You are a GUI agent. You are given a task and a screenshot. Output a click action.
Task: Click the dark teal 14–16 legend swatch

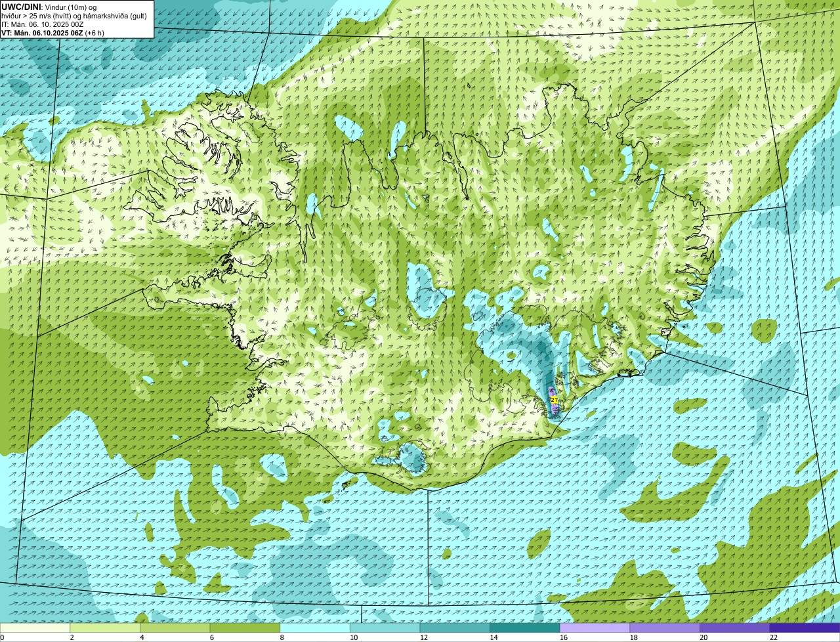click(525, 628)
